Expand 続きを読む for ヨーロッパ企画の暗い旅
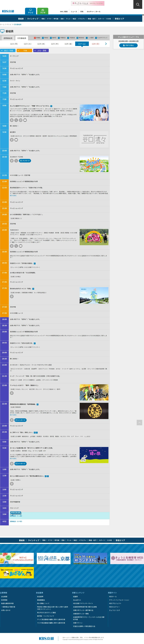This screenshot has height=644, width=144. point(13,458)
